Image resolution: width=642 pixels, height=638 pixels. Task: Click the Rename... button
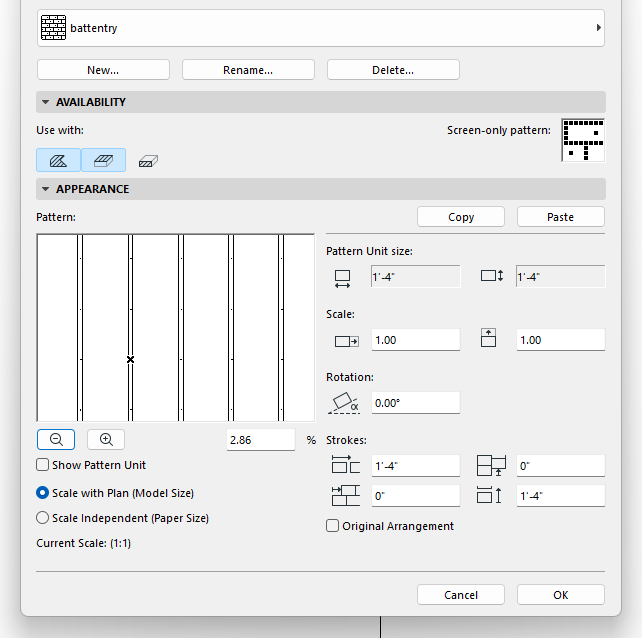click(x=248, y=70)
